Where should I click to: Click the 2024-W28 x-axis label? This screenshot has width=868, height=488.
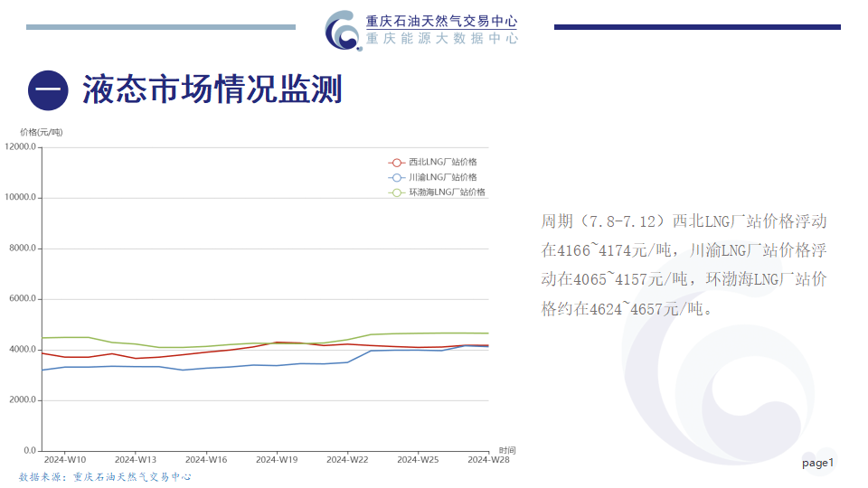point(489,460)
